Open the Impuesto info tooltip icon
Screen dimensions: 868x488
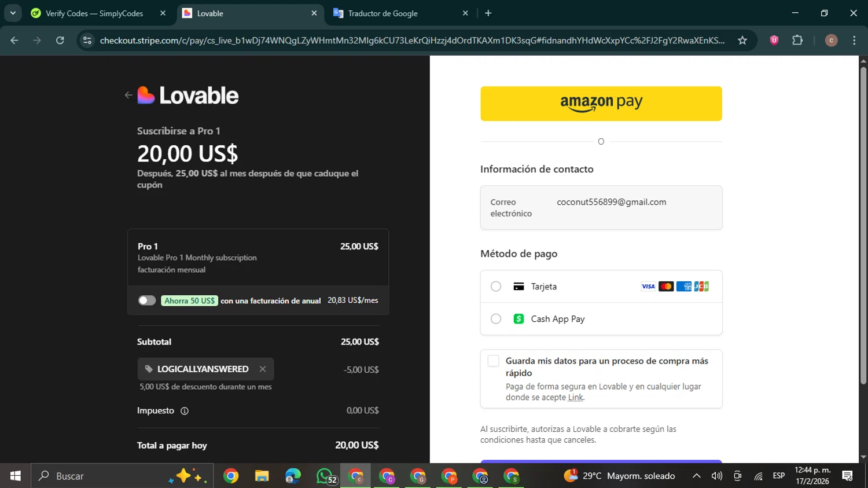click(x=185, y=411)
